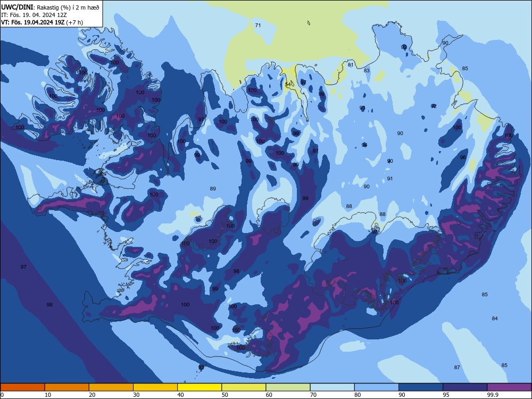Click the legend tick label '10'
This screenshot has width=532, height=399.
pos(48,395)
